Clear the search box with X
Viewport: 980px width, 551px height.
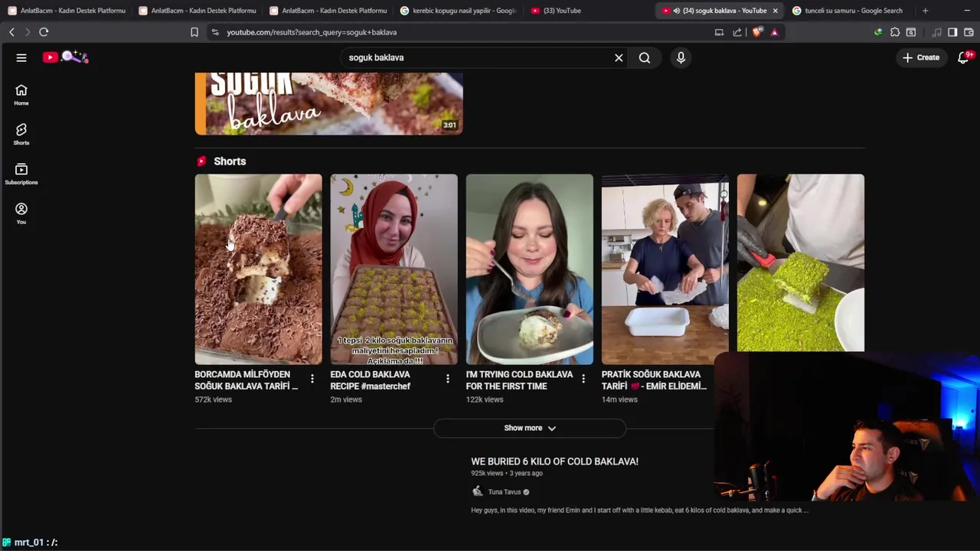(619, 57)
